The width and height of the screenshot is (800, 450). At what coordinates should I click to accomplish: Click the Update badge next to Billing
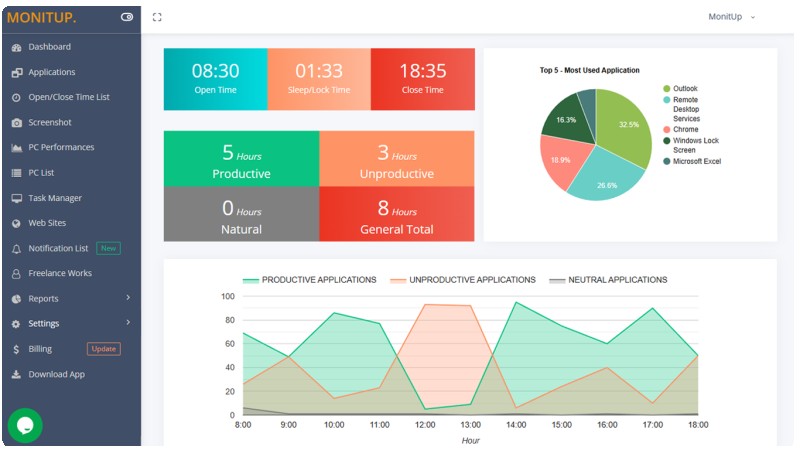tap(104, 349)
